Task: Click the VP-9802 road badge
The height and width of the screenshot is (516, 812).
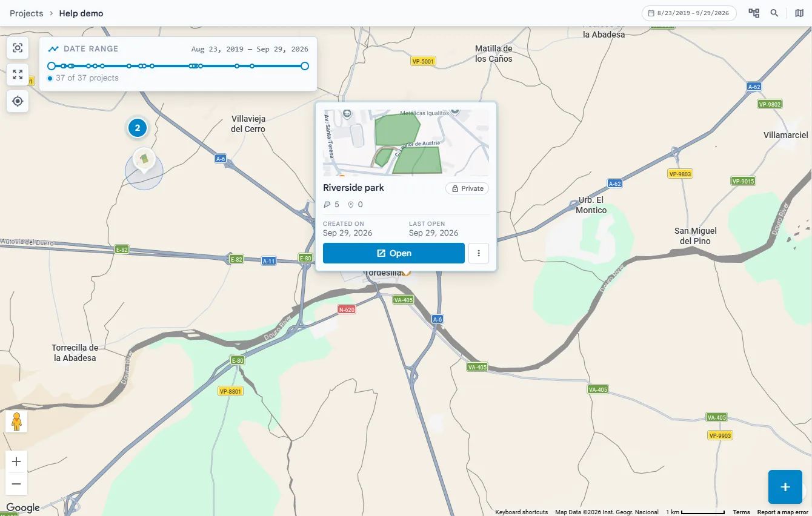Action: click(770, 104)
